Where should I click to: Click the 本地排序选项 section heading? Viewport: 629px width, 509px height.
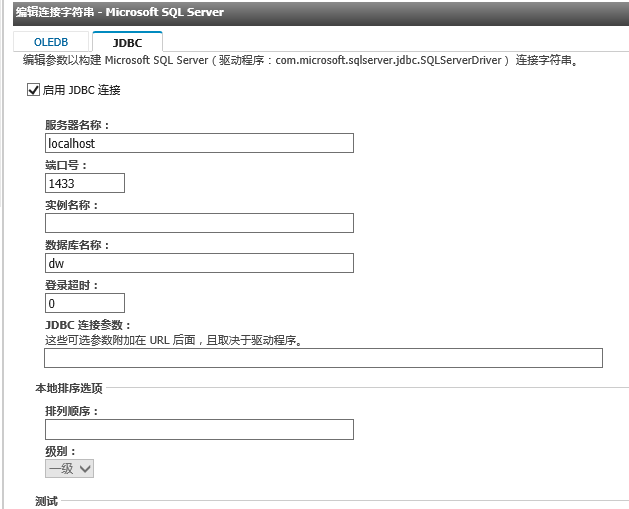[x=69, y=388]
